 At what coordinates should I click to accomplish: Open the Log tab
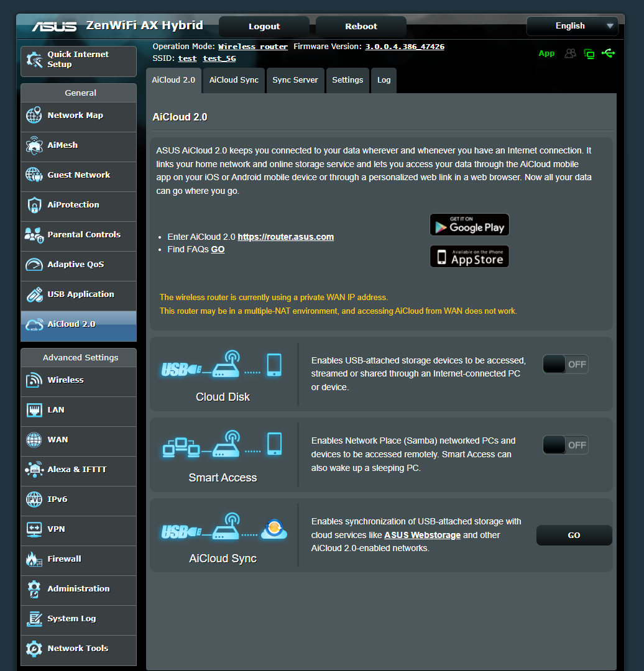[383, 80]
